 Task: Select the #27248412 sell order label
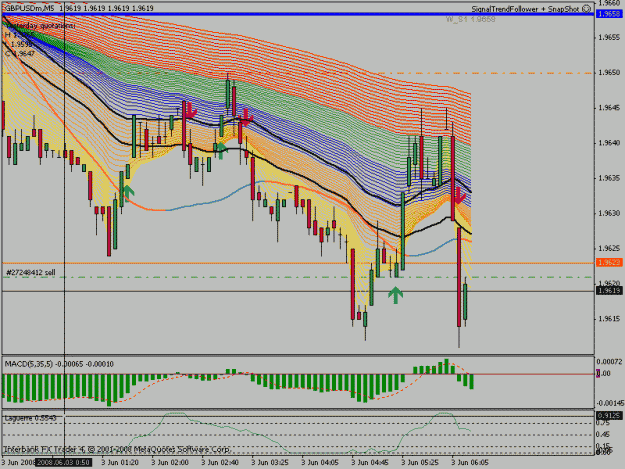click(x=31, y=273)
